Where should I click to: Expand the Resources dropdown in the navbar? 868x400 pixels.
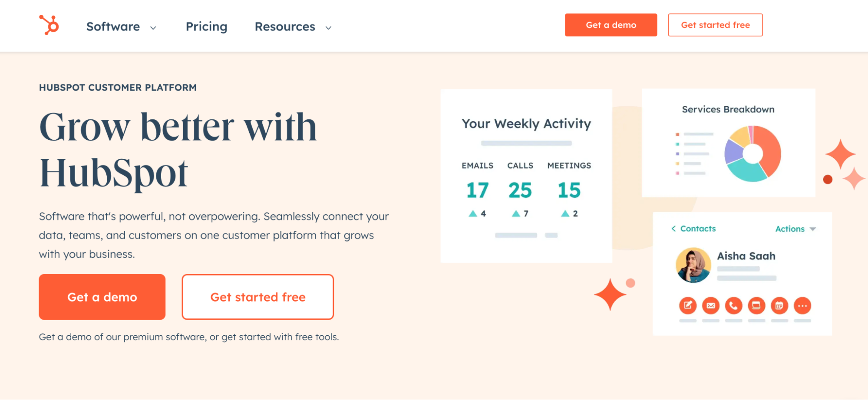point(329,28)
